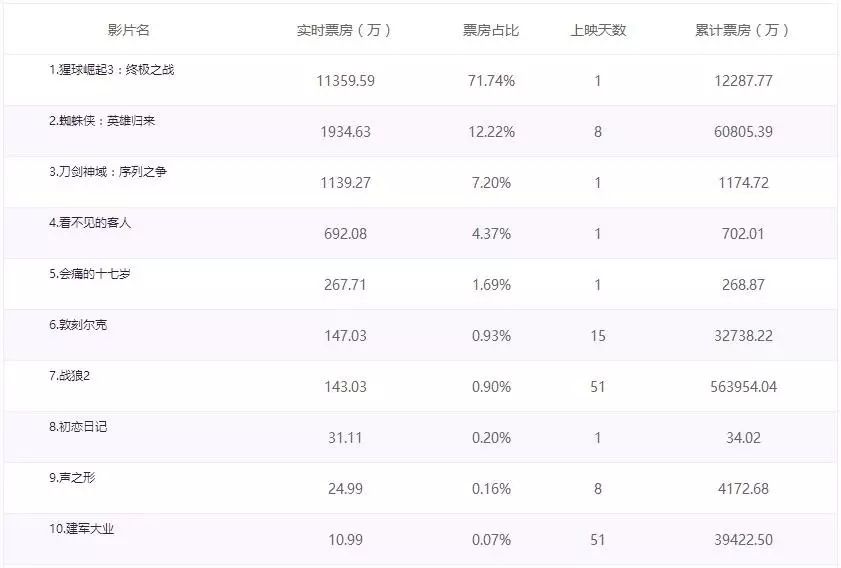Click the share value 4.37%
841x568 pixels.
(491, 234)
